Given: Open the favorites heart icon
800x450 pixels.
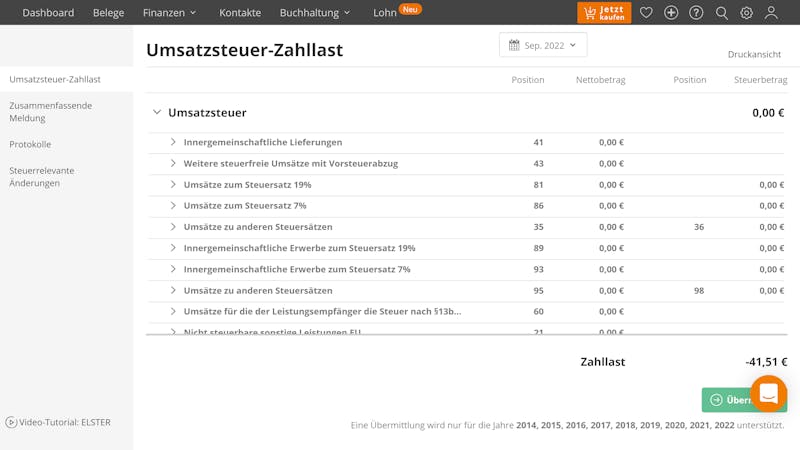Looking at the screenshot, I should click(646, 13).
